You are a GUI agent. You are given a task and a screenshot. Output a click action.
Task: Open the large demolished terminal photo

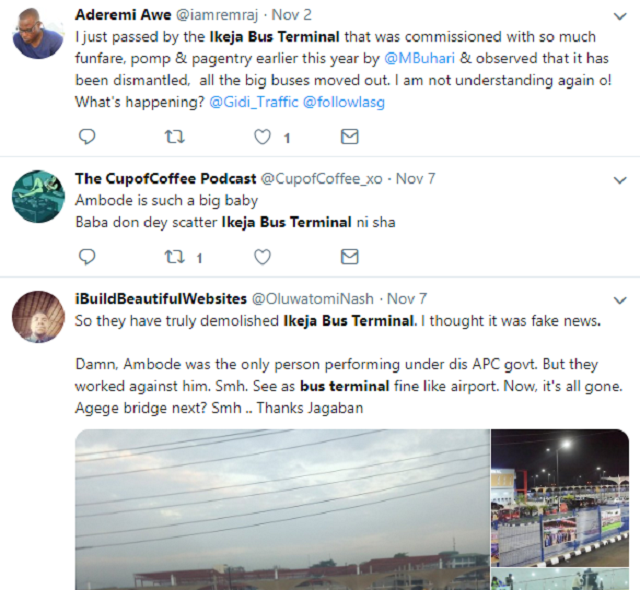[x=281, y=510]
